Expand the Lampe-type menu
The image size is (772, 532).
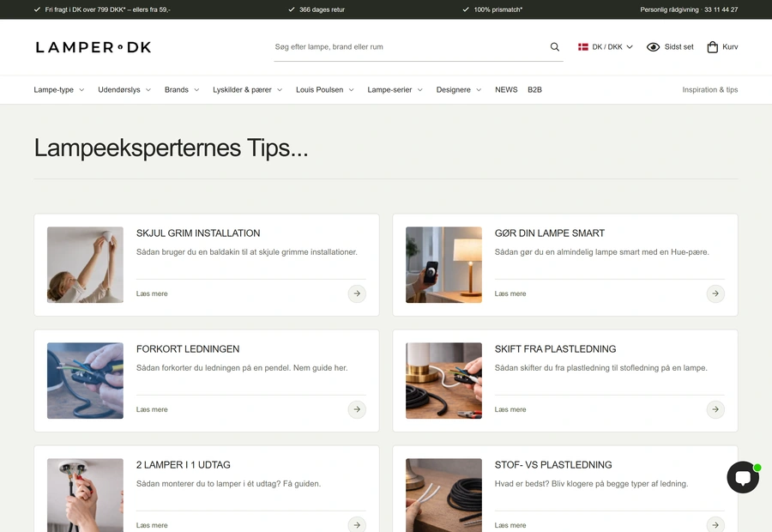58,89
